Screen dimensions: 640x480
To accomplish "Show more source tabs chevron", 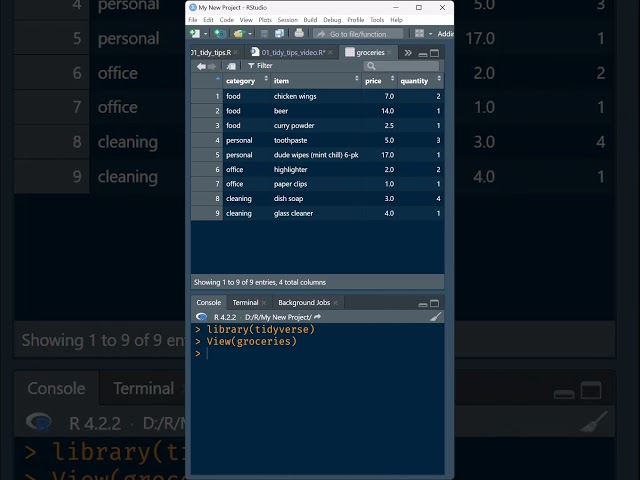I will 408,53.
